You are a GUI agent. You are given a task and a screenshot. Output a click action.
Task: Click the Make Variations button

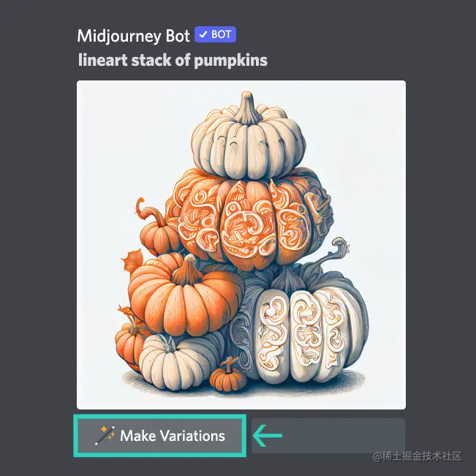(159, 435)
